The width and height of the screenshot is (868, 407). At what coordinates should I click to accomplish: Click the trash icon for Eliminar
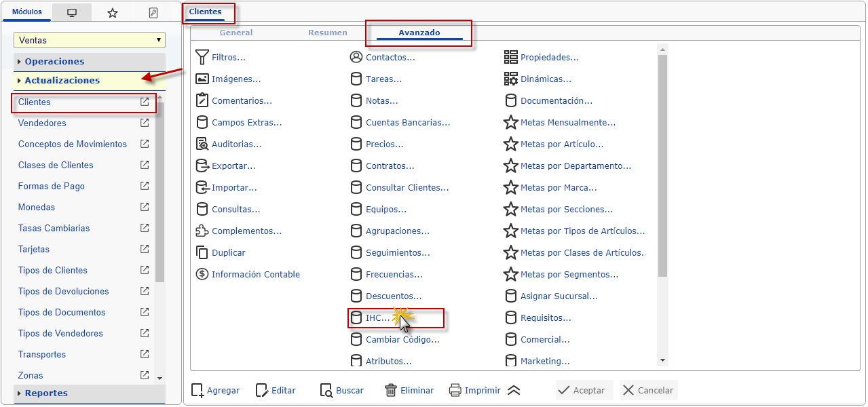pos(391,390)
